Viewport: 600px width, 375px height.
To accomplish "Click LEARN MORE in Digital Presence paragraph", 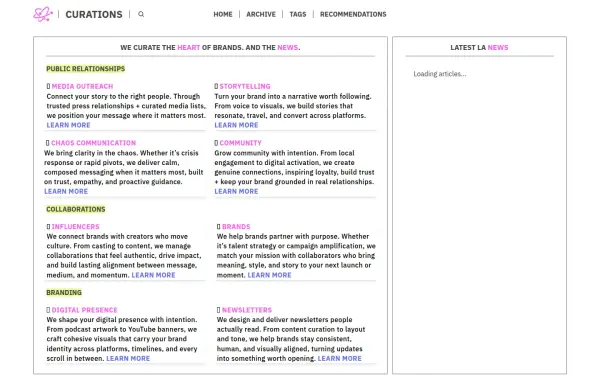I will click(x=128, y=359).
